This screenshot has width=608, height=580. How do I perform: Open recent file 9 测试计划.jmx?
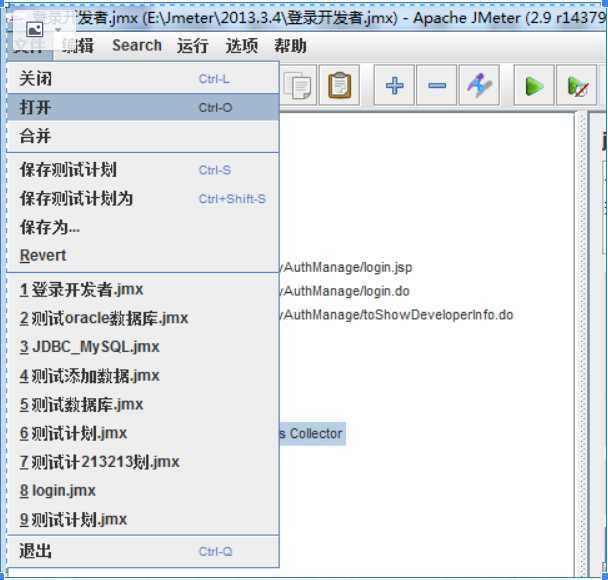click(143, 519)
